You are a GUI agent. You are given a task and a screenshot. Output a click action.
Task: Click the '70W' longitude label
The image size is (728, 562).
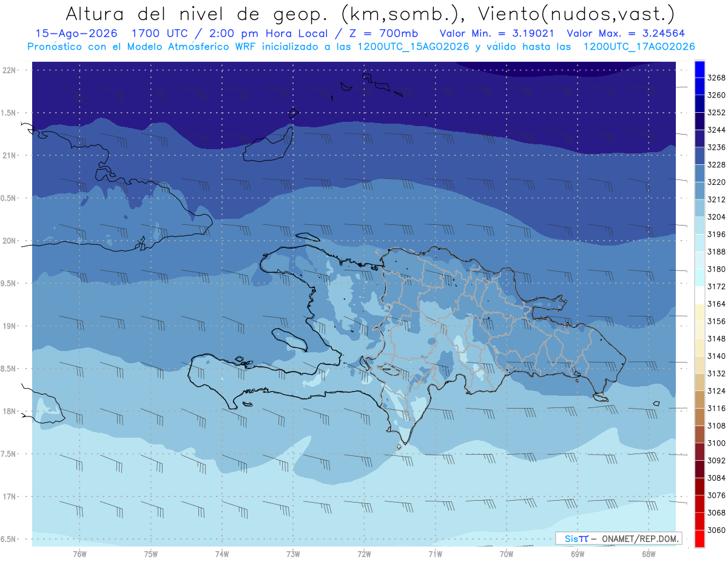[x=507, y=554]
